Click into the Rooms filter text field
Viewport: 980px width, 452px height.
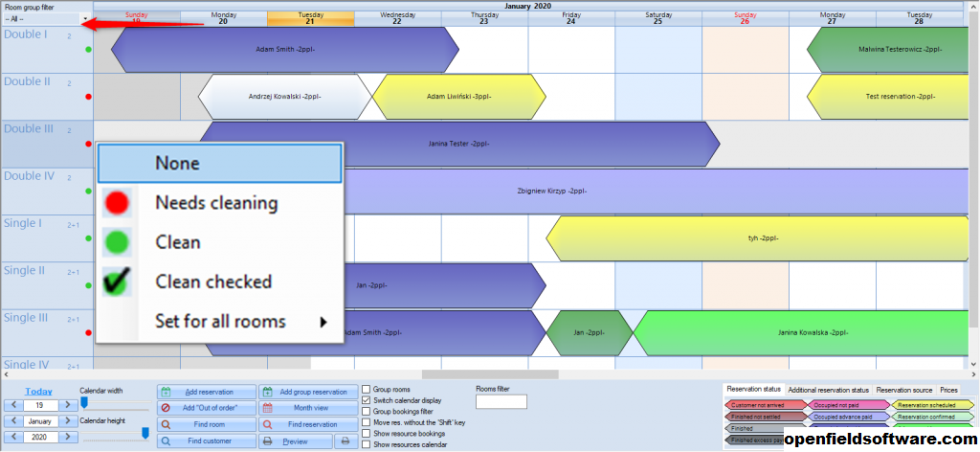pos(495,402)
